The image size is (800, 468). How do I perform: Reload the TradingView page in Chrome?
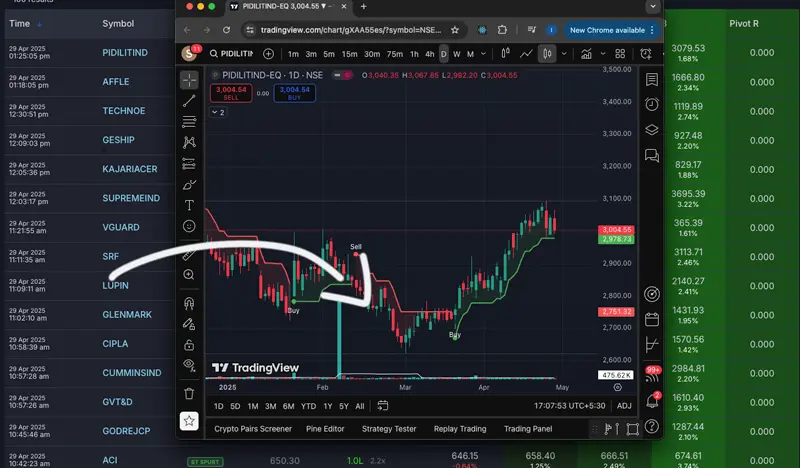(x=227, y=30)
